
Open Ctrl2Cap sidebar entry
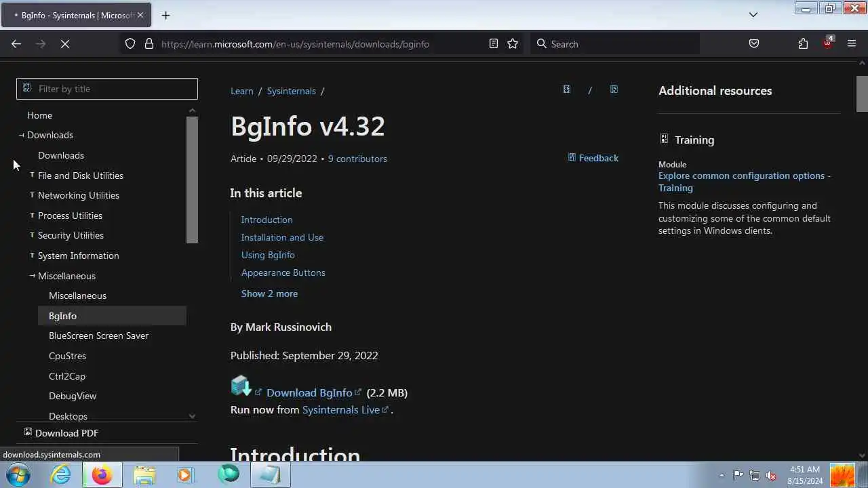[x=67, y=376]
